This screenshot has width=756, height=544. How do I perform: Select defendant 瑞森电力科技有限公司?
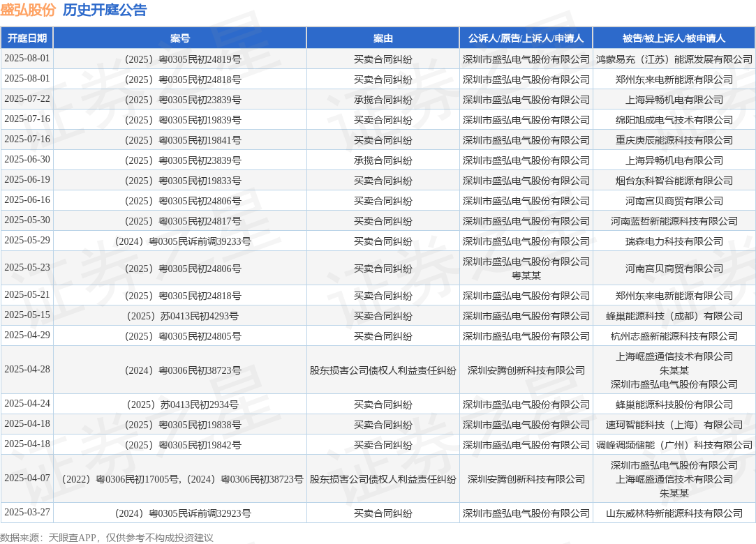pos(674,241)
